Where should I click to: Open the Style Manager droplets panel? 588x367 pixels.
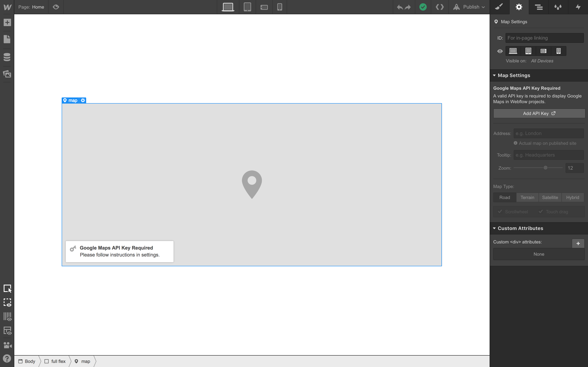pyautogui.click(x=558, y=7)
